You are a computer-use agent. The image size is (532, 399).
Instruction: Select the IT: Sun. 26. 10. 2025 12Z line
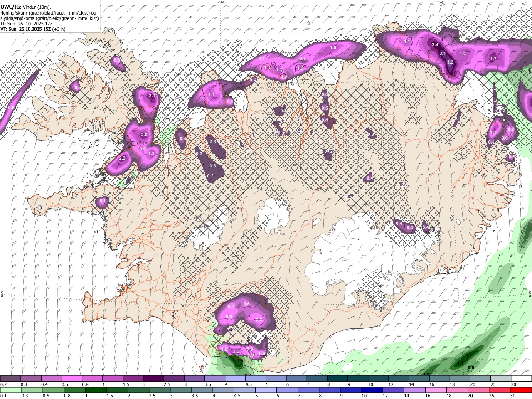27,24
